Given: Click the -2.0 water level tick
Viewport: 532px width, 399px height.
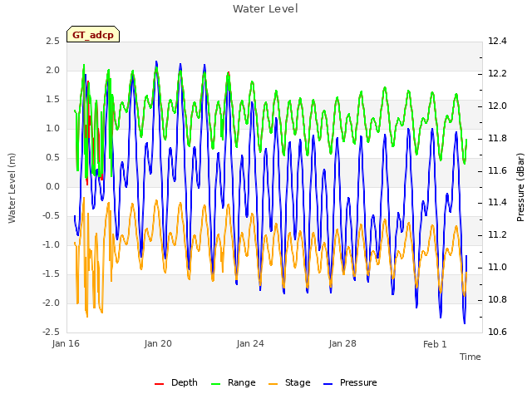Looking at the screenshot, I should point(51,303).
